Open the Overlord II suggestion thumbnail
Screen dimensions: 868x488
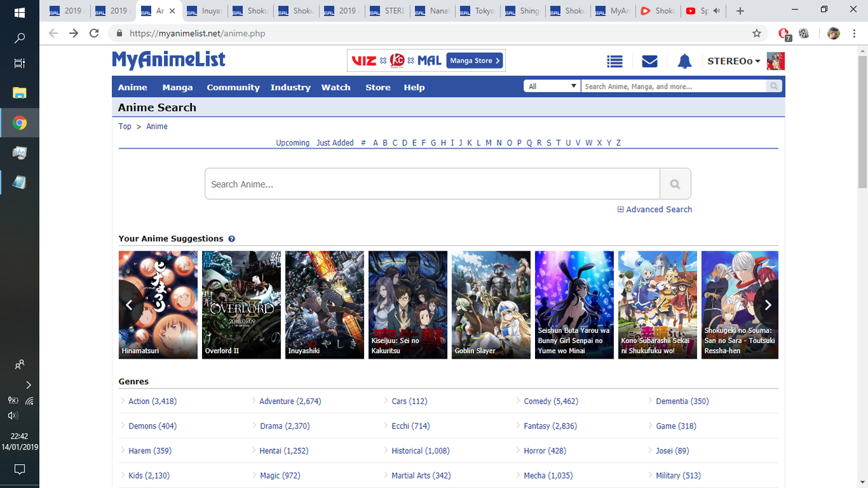pos(241,305)
